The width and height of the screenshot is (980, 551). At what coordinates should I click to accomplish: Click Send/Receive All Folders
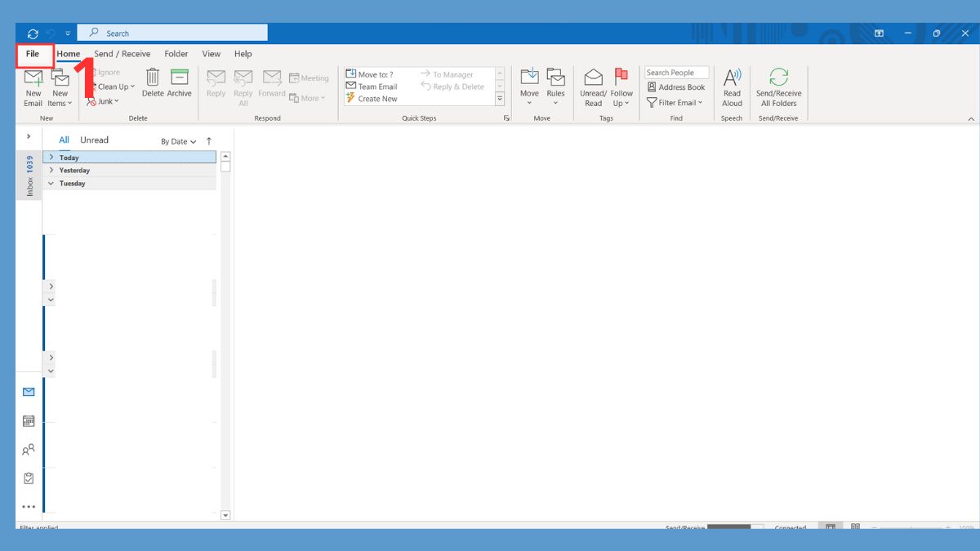coord(778,87)
